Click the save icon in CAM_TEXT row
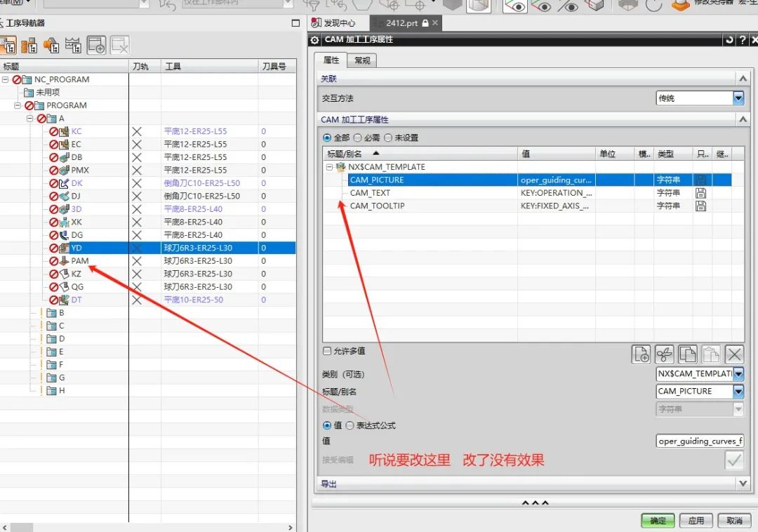 point(700,193)
